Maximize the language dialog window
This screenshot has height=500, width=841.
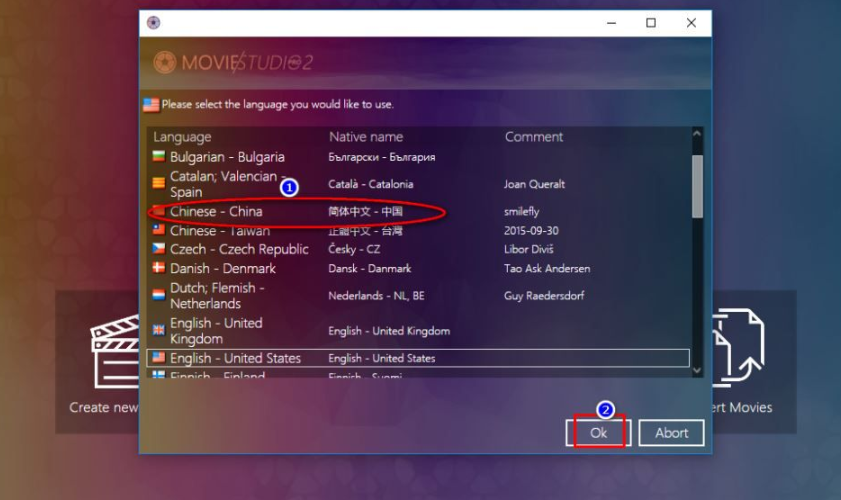coord(651,23)
